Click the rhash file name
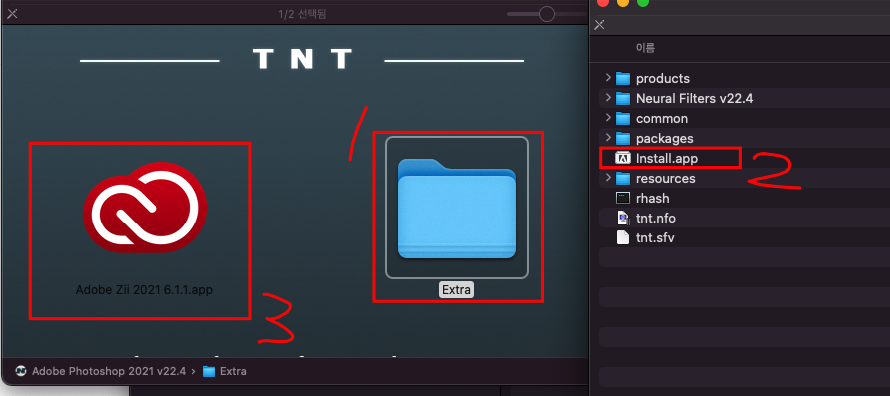This screenshot has height=396, width=890. click(653, 198)
